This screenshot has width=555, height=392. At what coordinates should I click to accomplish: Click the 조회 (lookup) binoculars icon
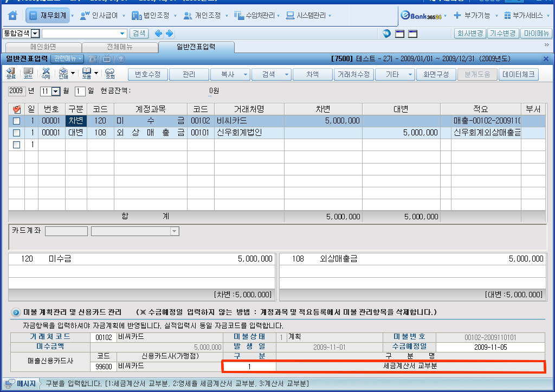[x=110, y=74]
